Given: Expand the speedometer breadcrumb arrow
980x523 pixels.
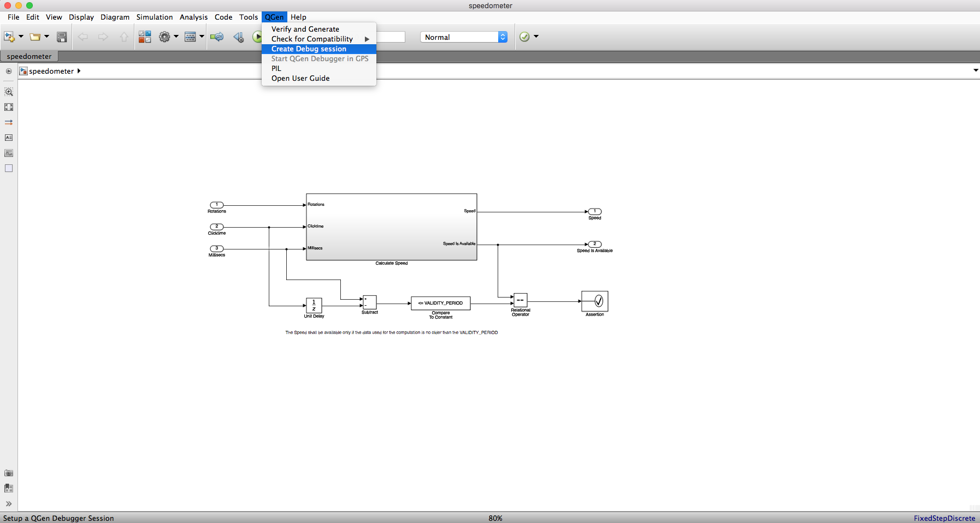Looking at the screenshot, I should point(79,71).
